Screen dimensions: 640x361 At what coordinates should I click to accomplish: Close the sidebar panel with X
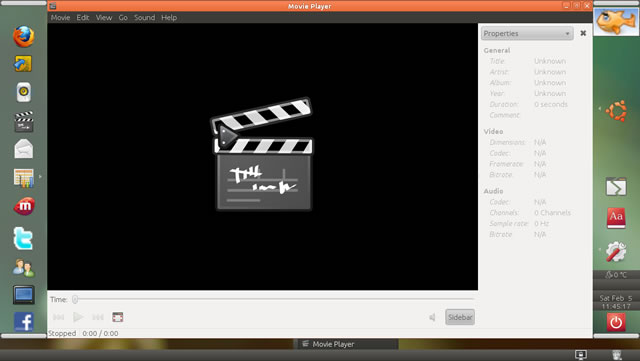(x=583, y=33)
